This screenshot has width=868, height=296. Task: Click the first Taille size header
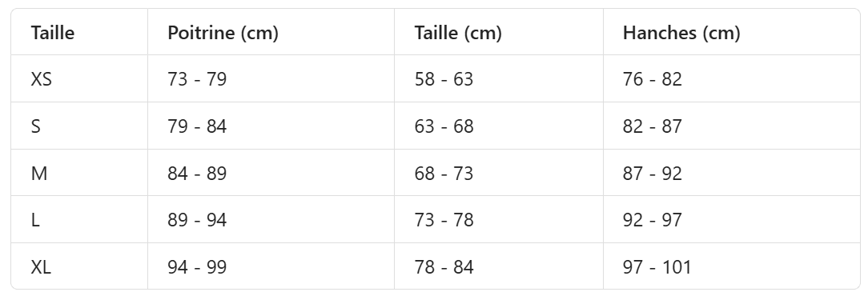point(53,33)
